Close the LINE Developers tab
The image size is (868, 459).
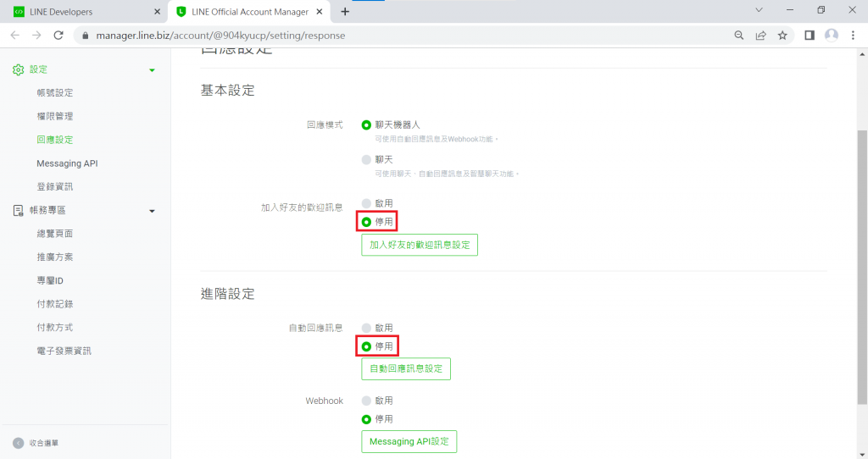tap(157, 12)
